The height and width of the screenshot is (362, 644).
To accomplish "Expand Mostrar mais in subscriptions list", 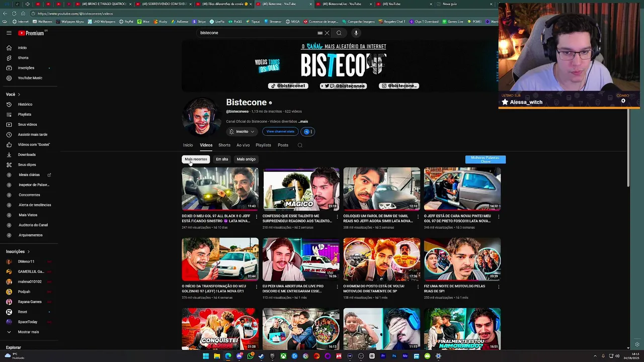I will [x=28, y=332].
